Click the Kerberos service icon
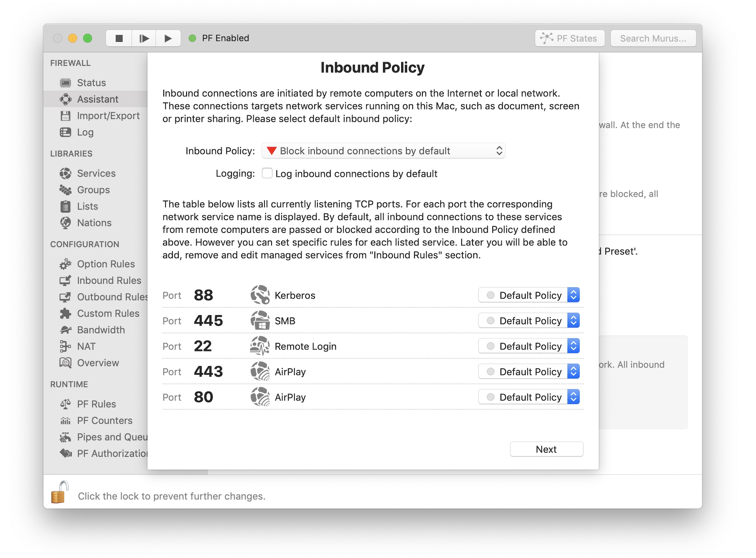756x558 pixels. 260,295
